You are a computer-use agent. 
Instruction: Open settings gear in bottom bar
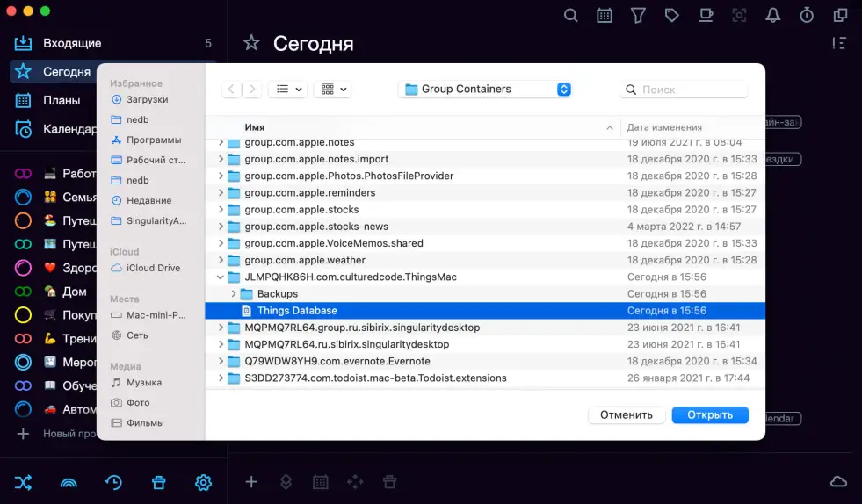(x=203, y=482)
